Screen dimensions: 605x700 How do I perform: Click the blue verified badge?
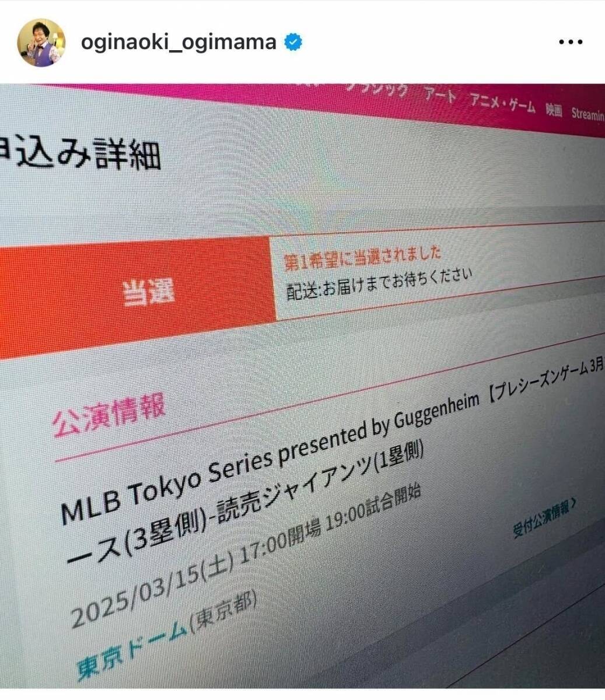pos(293,43)
